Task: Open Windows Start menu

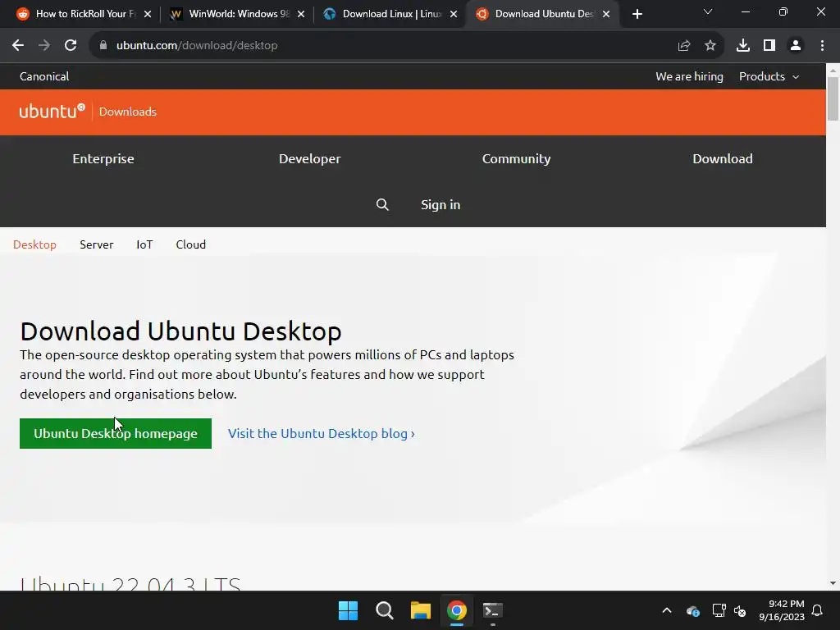Action: [348, 610]
